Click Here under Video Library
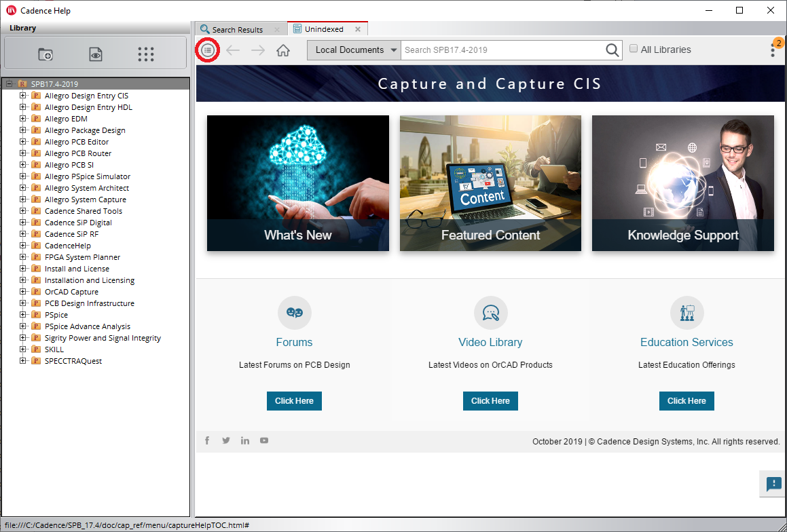787x532 pixels. tap(490, 400)
